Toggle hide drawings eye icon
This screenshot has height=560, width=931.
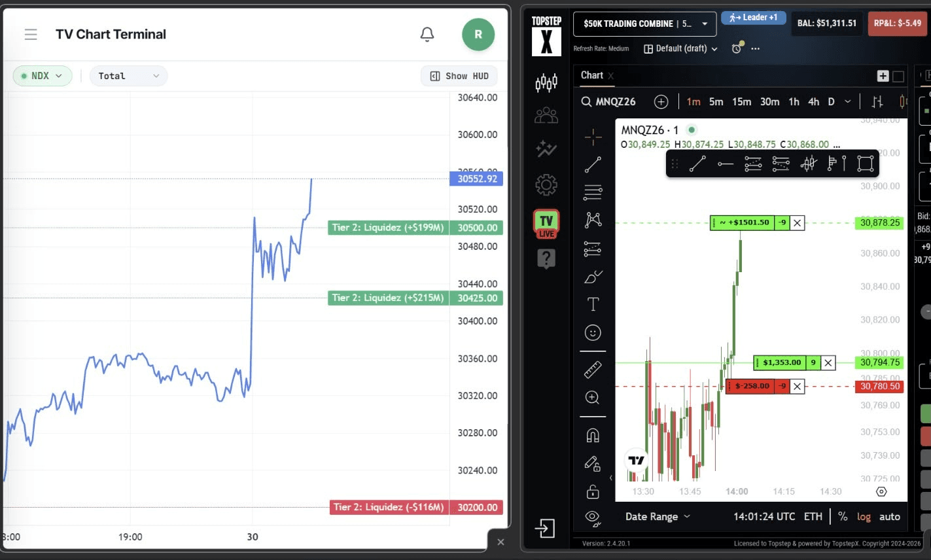tap(593, 519)
